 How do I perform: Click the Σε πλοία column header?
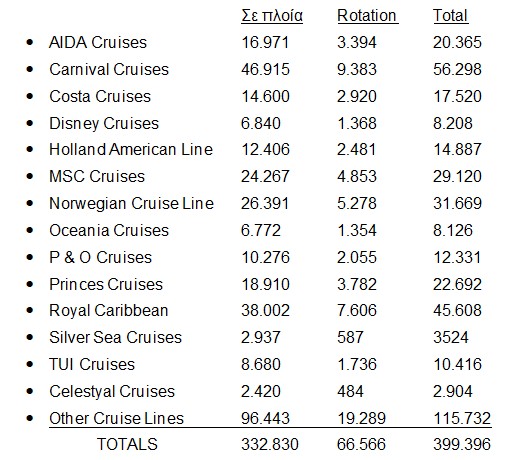pos(272,16)
